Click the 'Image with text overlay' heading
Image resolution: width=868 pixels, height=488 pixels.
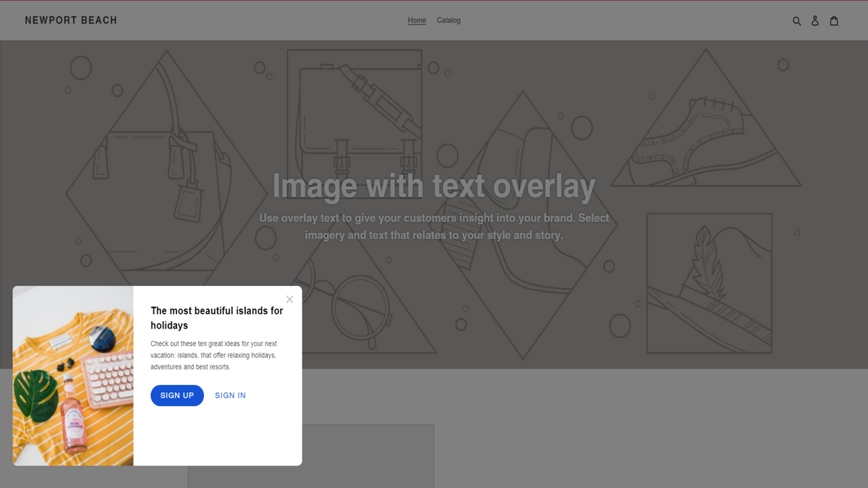click(x=434, y=186)
